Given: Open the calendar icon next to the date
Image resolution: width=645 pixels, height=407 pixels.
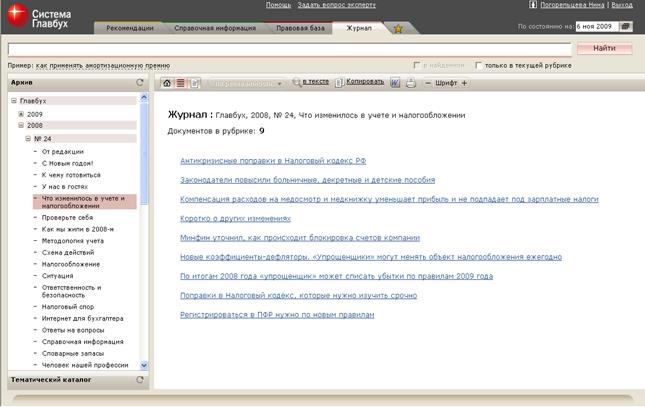Looking at the screenshot, I should tap(626, 26).
